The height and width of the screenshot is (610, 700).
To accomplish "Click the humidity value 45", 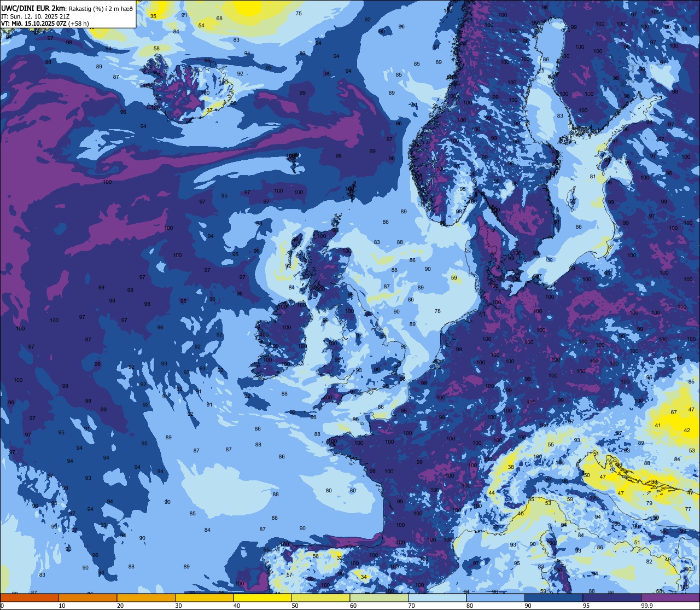I will point(521,513).
